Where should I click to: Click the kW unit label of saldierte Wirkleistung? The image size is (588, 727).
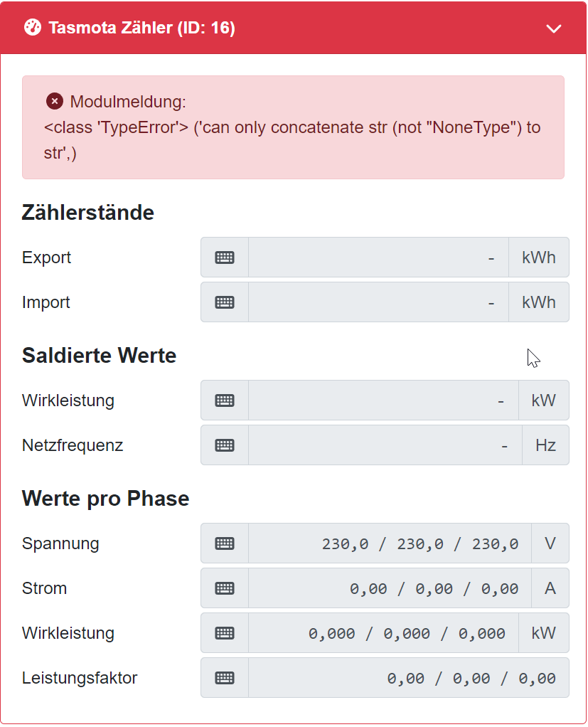point(543,400)
